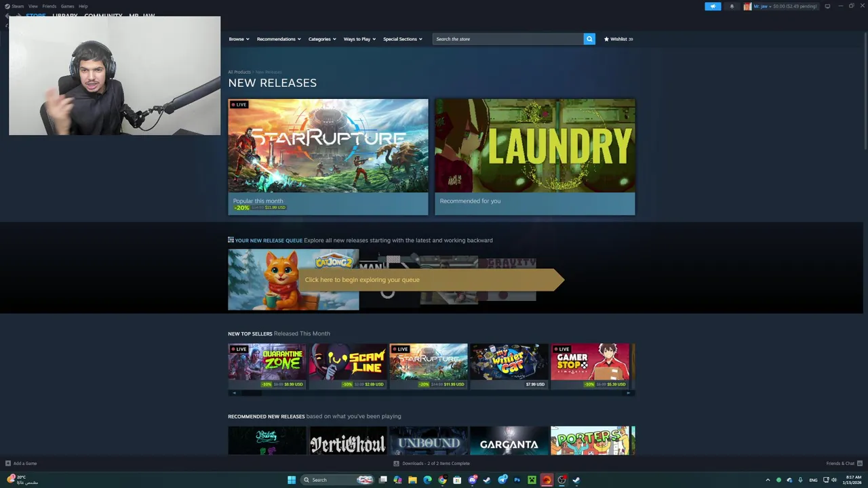Open StarRupture in New Top Sellers row
Screen dimensions: 868x488
coord(429,366)
